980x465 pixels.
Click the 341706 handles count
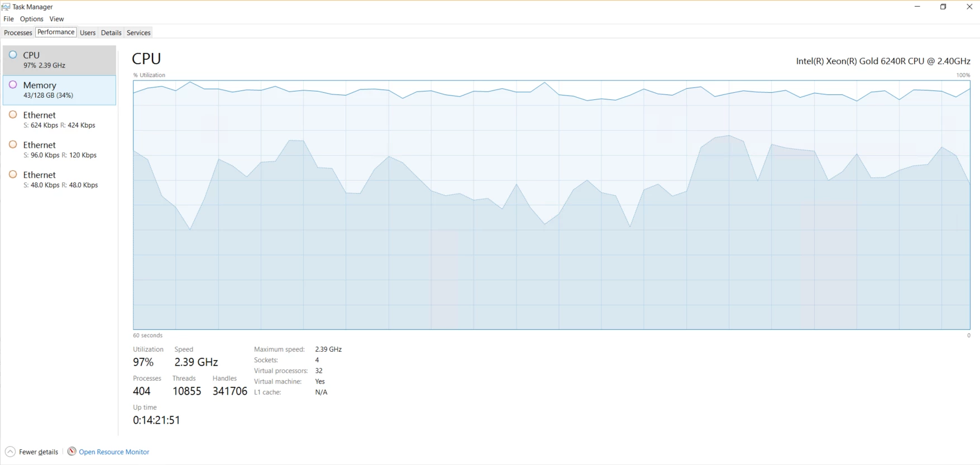pos(230,391)
